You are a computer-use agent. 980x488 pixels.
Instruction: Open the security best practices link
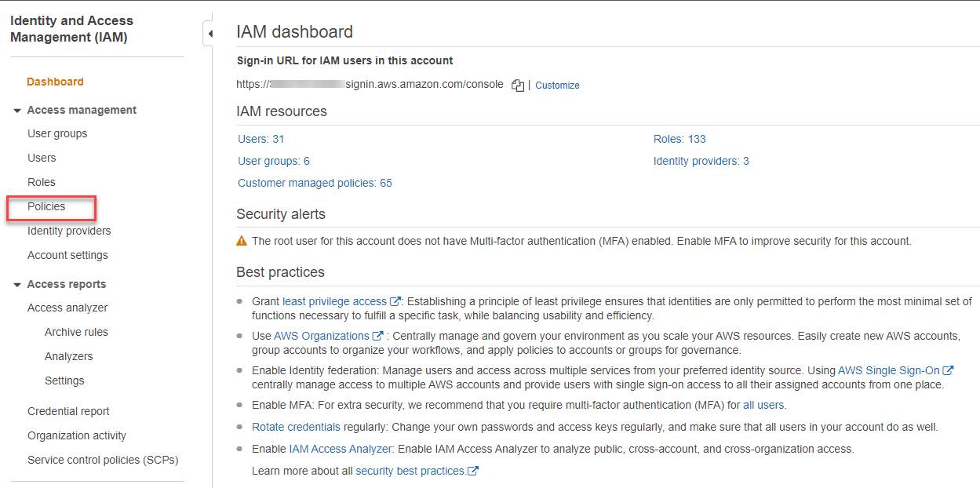[x=410, y=471]
